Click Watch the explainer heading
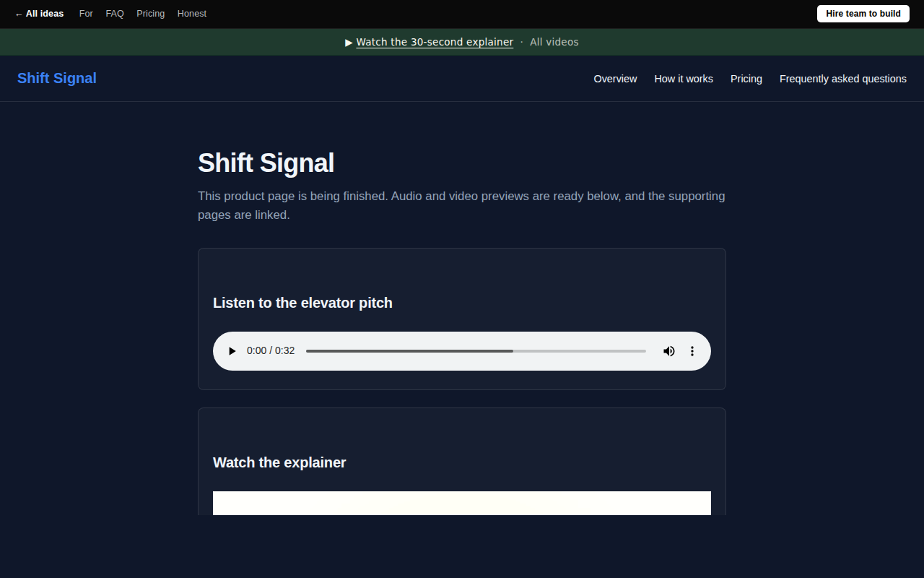The width and height of the screenshot is (924, 578). (x=279, y=462)
